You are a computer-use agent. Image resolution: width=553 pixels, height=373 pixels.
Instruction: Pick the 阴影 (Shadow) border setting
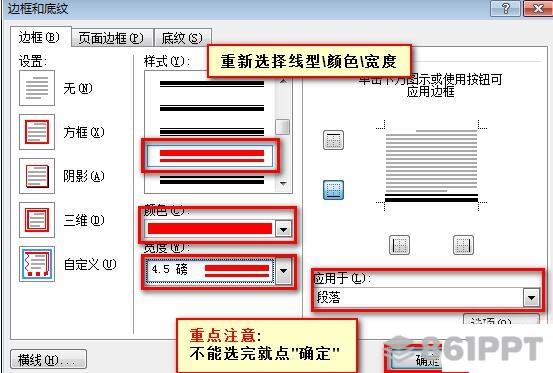[x=37, y=176]
